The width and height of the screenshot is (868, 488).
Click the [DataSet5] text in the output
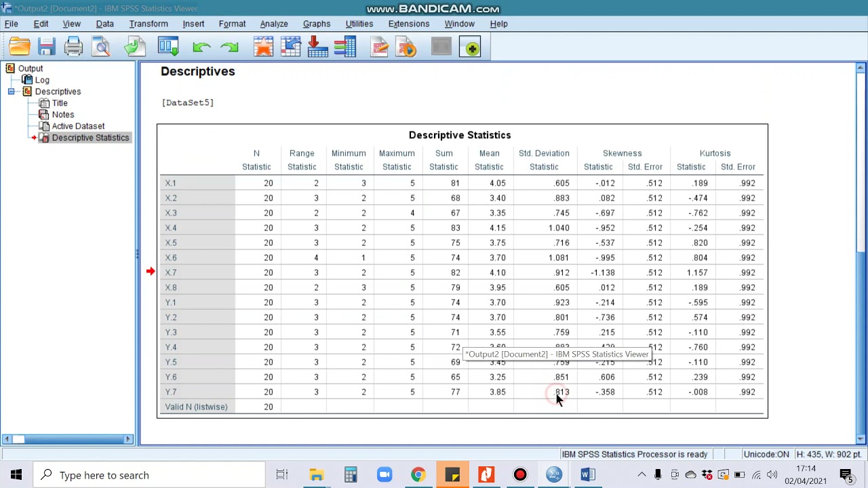click(188, 102)
